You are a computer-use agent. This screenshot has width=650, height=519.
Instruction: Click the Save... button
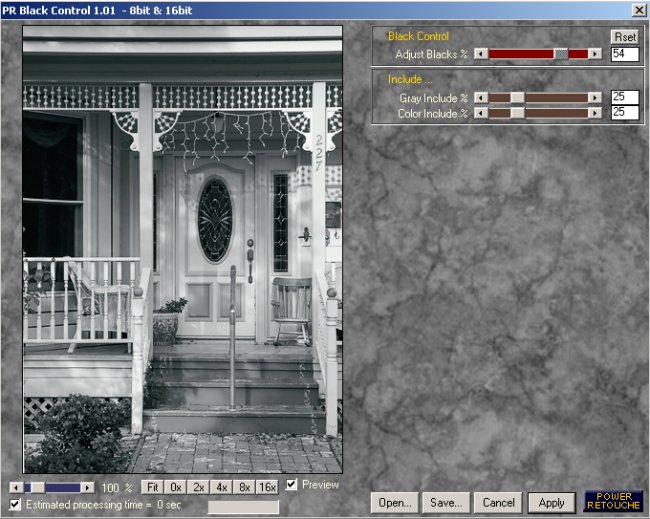pos(446,503)
